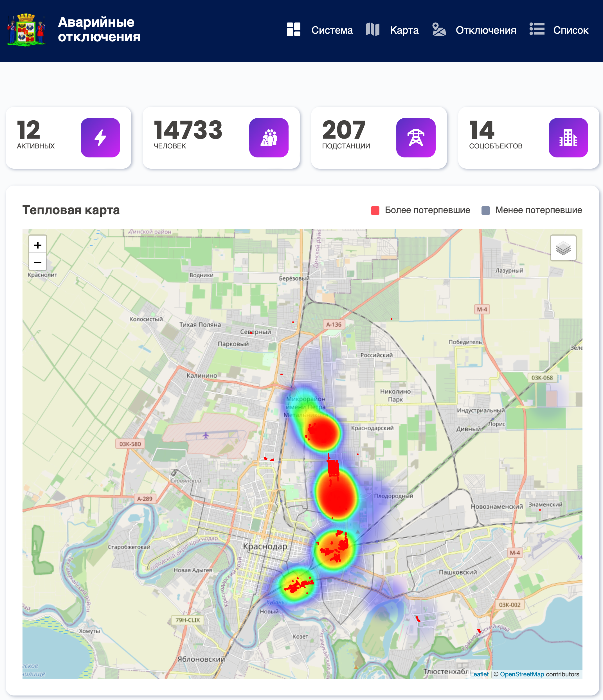Screen dimensions: 603x700
Task: Click the social objects building icon
Action: coord(568,137)
